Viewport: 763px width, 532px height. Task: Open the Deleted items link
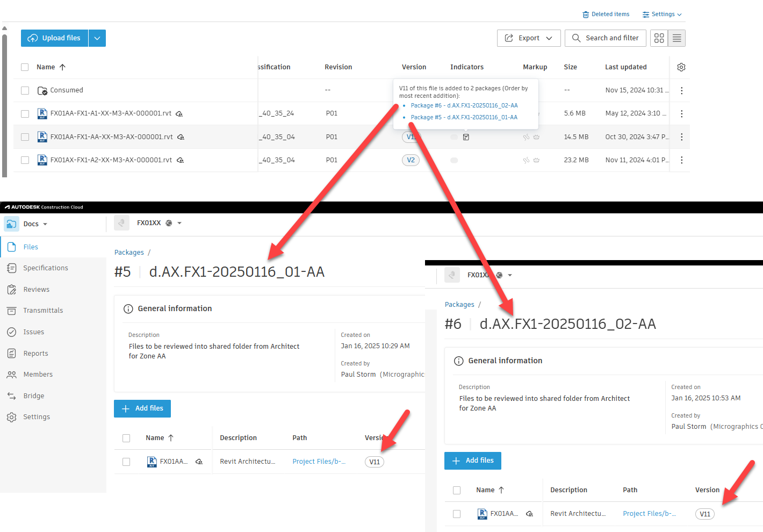606,15
